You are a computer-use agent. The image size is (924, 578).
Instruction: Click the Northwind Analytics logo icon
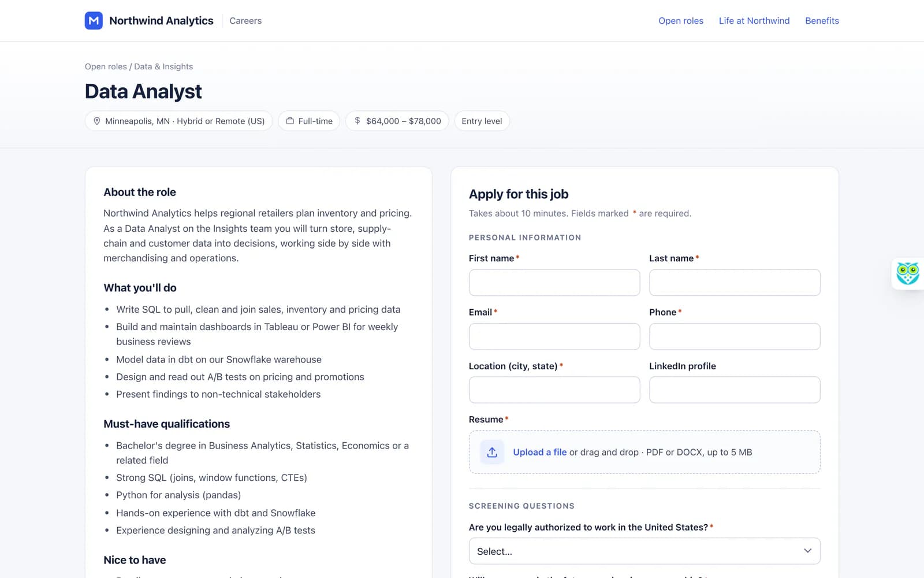(94, 21)
